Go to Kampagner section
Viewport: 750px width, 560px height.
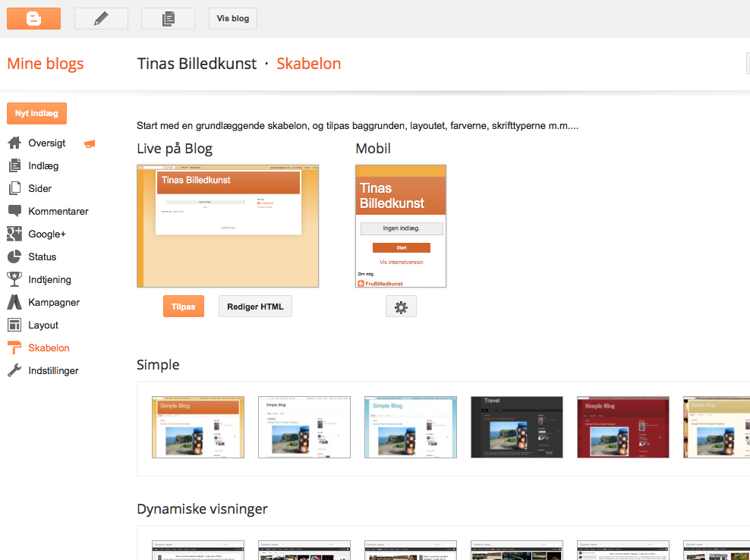[x=54, y=302]
